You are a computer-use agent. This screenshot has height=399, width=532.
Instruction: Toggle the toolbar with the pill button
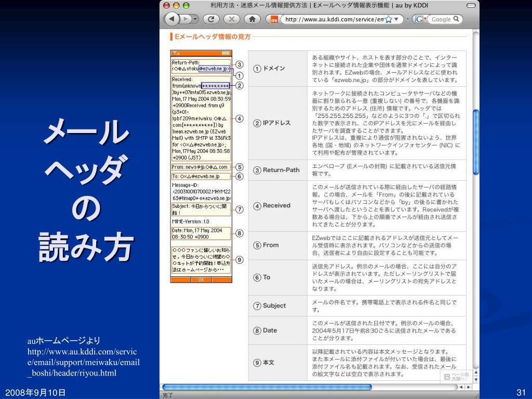click(x=471, y=5)
